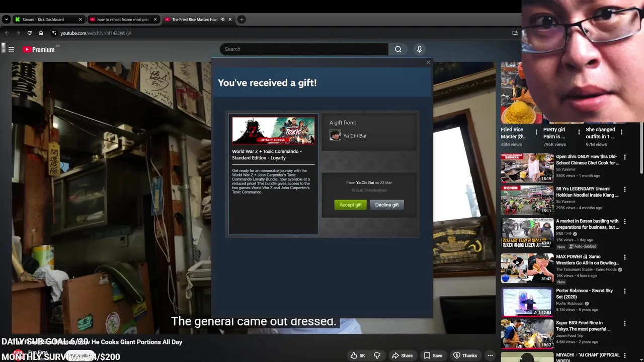Play Open 3hrs ONLY Chinese Chef thumbnail
The image size is (644, 362).
pos(527,167)
